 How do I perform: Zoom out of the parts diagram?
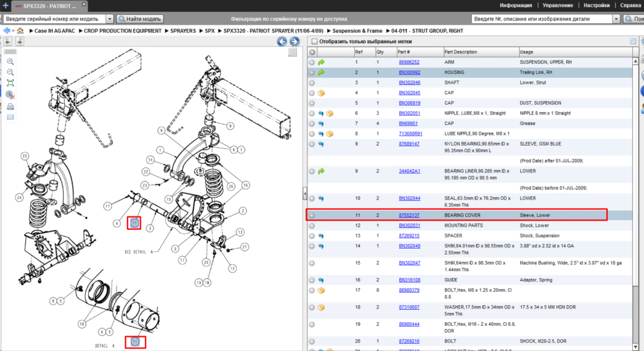point(10,72)
